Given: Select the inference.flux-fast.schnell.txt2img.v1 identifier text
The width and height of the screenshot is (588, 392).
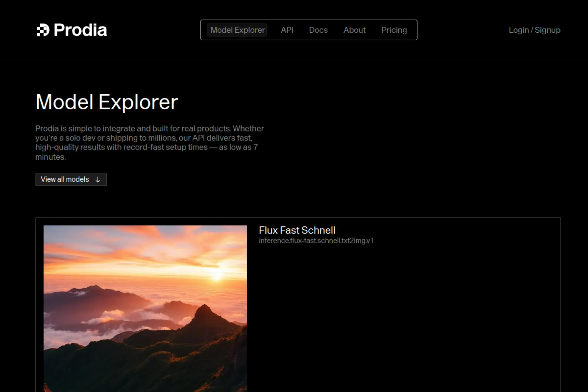Looking at the screenshot, I should (316, 241).
